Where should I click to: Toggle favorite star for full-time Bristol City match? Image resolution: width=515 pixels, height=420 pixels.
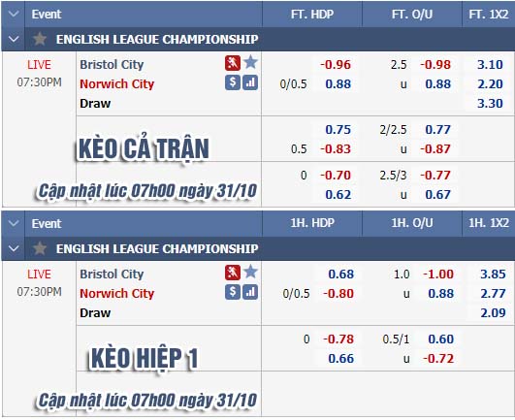tap(250, 62)
